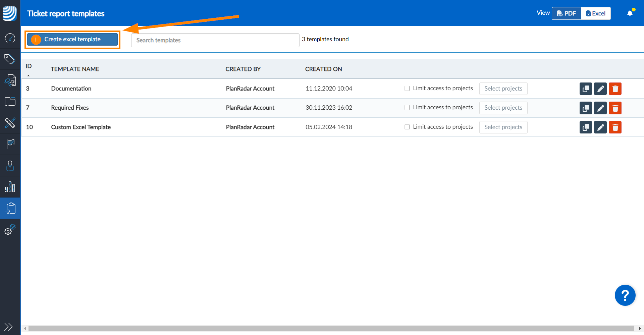Sort templates by the ID column arrow
644x335 pixels.
click(x=29, y=75)
